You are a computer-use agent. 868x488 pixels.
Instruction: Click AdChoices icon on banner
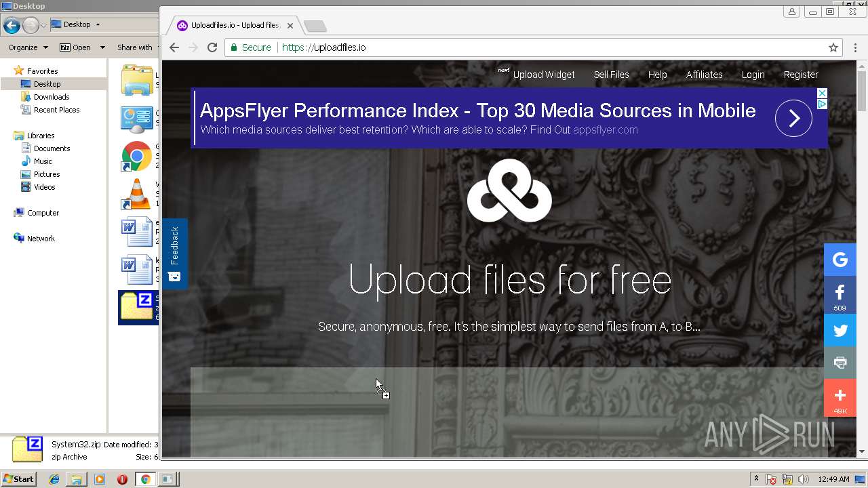pyautogui.click(x=822, y=104)
